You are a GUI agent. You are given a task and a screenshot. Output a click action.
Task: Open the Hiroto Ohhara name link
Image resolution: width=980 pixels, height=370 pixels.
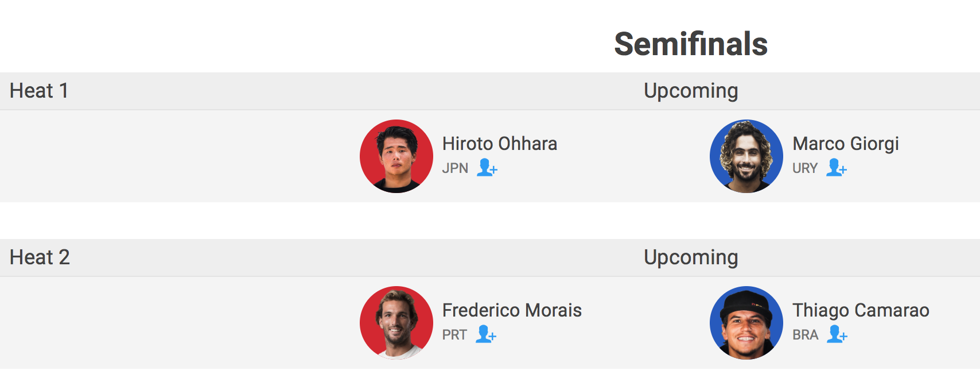500,144
